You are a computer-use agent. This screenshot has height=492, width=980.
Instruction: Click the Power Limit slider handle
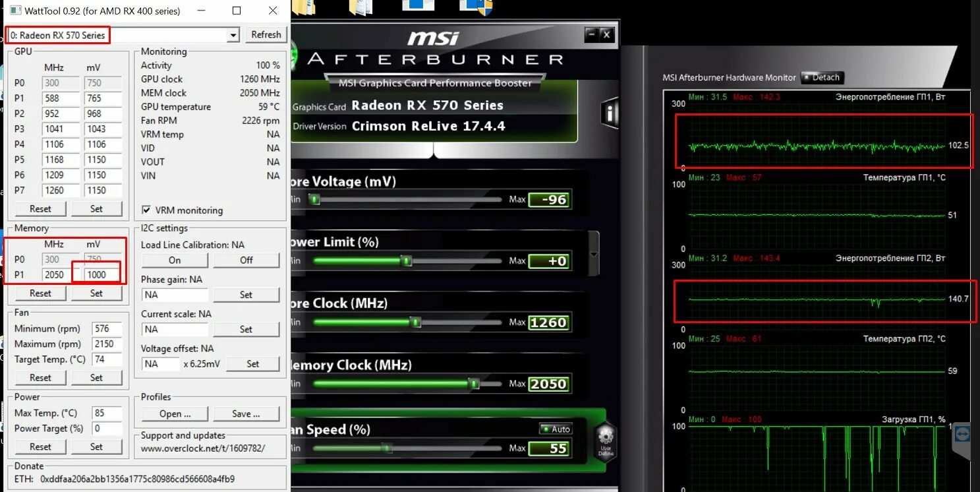click(407, 261)
